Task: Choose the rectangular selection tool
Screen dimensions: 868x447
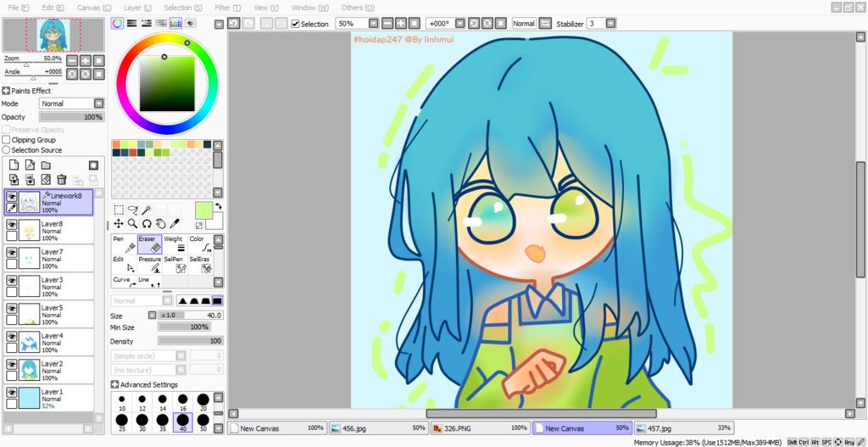Action: coord(119,210)
